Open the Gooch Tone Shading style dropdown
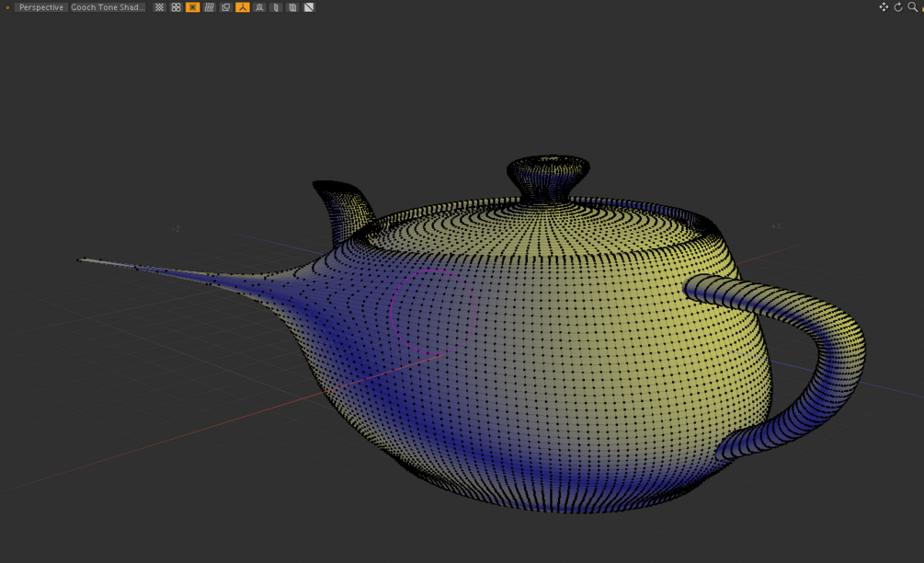This screenshot has width=924, height=563. coord(108,7)
